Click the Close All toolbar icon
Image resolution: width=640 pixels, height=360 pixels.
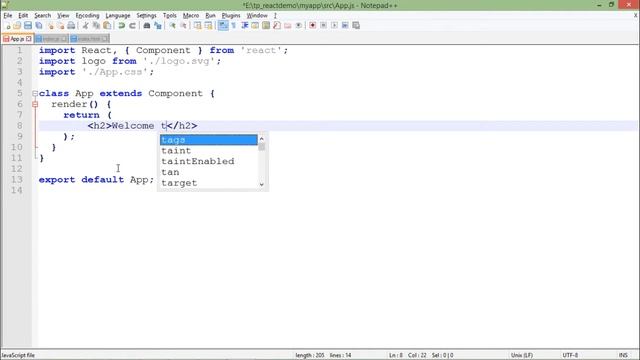click(x=60, y=25)
